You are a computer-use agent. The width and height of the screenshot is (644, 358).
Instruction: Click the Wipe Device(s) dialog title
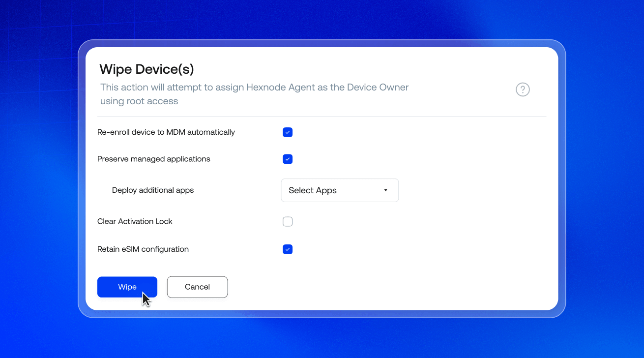click(147, 69)
